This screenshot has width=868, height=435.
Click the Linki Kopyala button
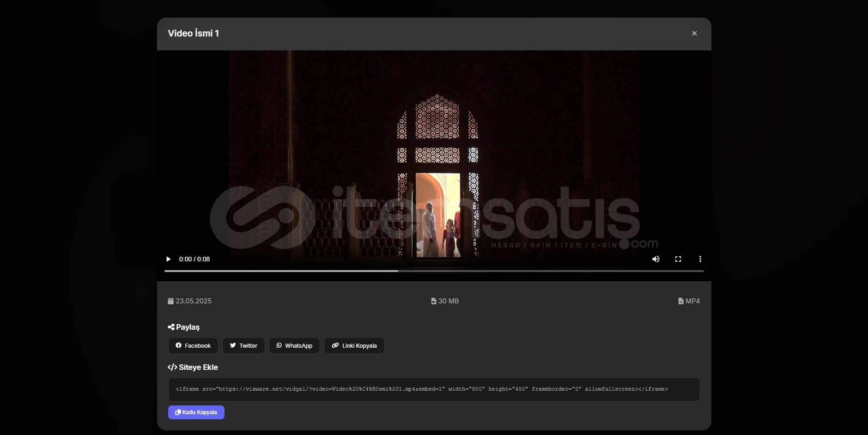pos(354,345)
